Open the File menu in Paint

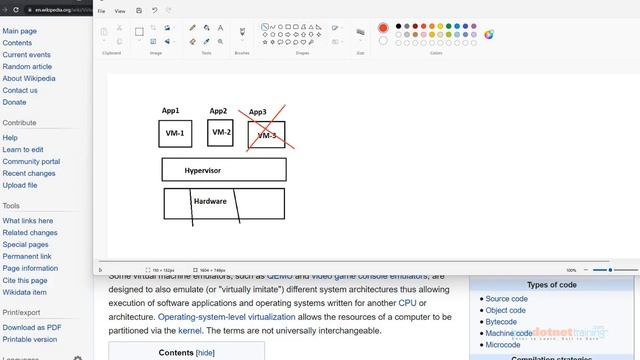tap(101, 11)
